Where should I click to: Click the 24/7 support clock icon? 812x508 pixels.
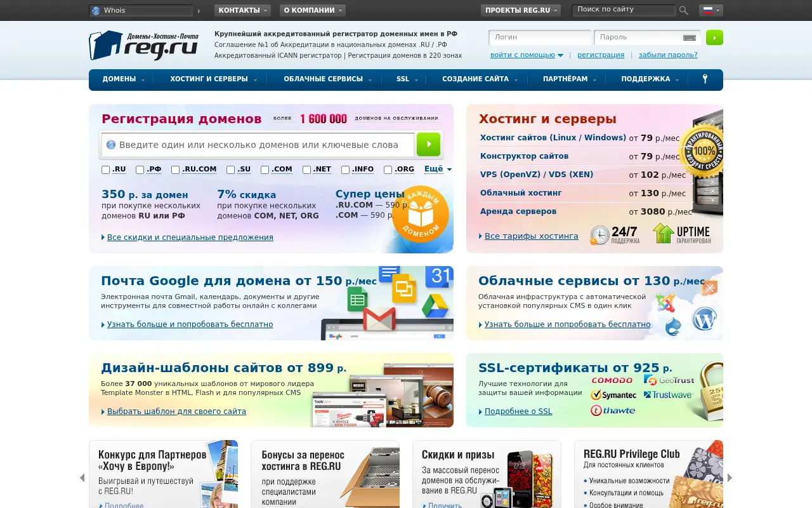[599, 235]
